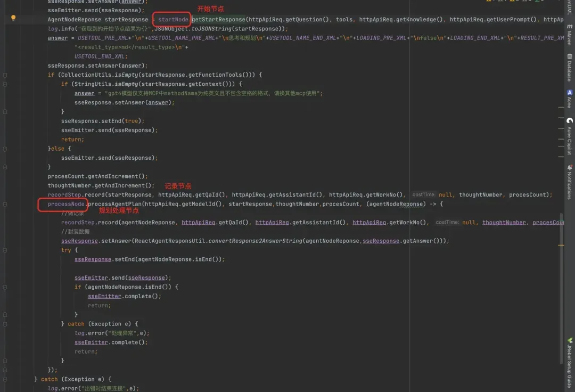Click the first costTime inlay hint
The height and width of the screenshot is (392, 575).
(x=424, y=195)
